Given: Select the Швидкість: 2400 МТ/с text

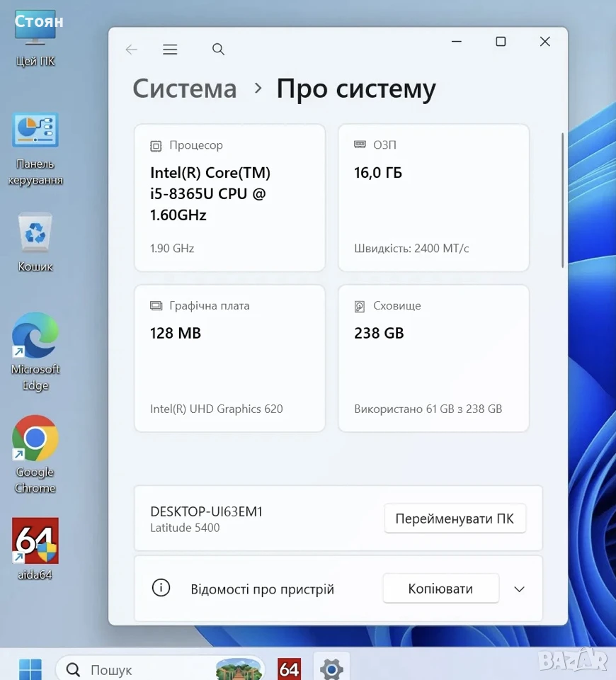Looking at the screenshot, I should click(x=411, y=249).
